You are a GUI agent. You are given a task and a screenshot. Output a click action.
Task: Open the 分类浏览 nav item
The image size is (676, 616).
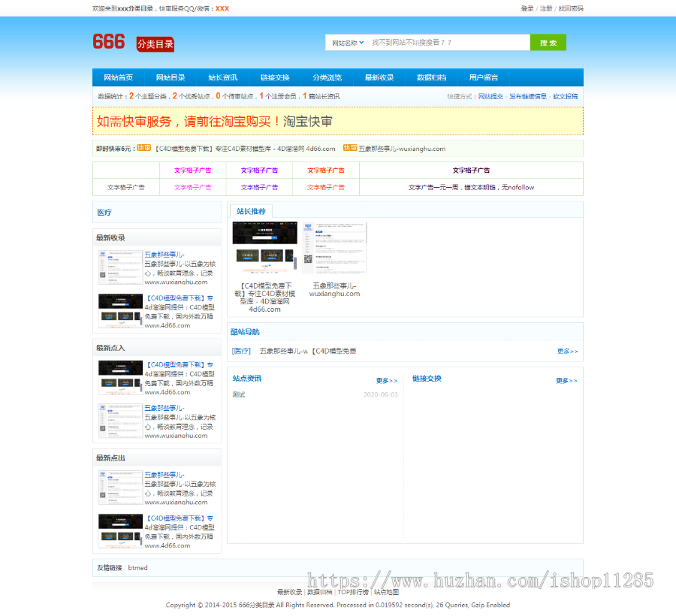point(327,77)
